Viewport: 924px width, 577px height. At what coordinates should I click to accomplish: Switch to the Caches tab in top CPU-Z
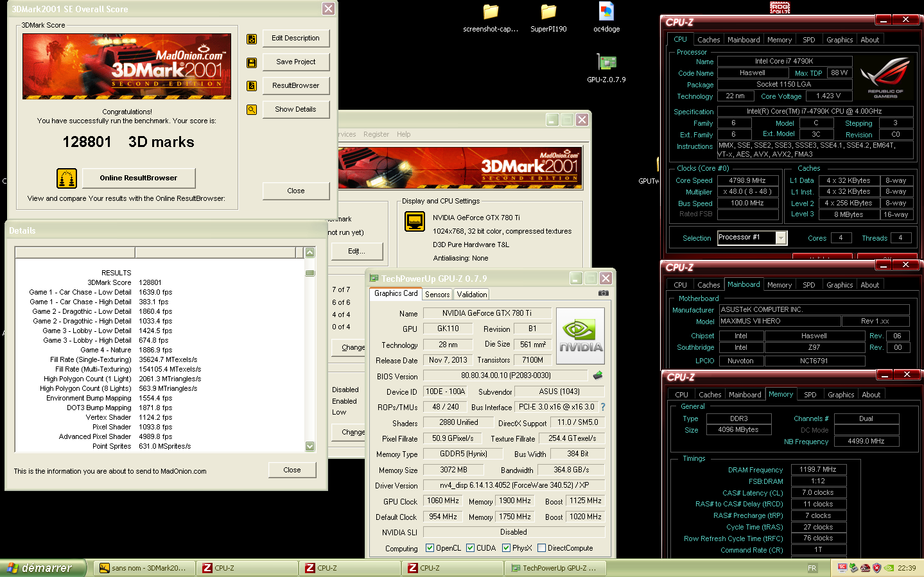pos(709,40)
